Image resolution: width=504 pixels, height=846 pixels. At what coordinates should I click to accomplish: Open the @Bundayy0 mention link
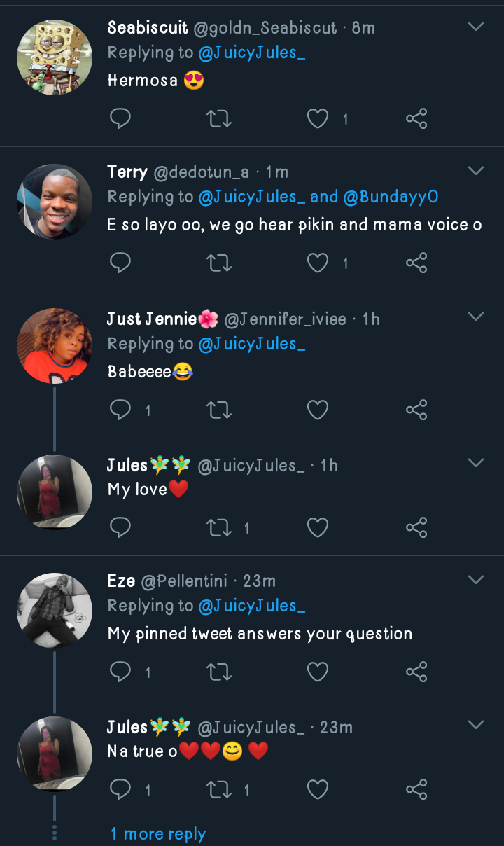tap(391, 197)
